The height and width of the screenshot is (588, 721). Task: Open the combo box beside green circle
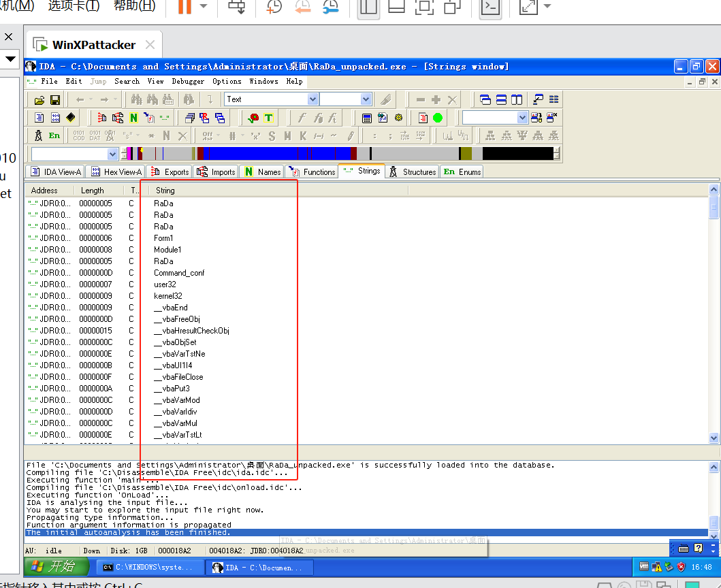pos(522,118)
